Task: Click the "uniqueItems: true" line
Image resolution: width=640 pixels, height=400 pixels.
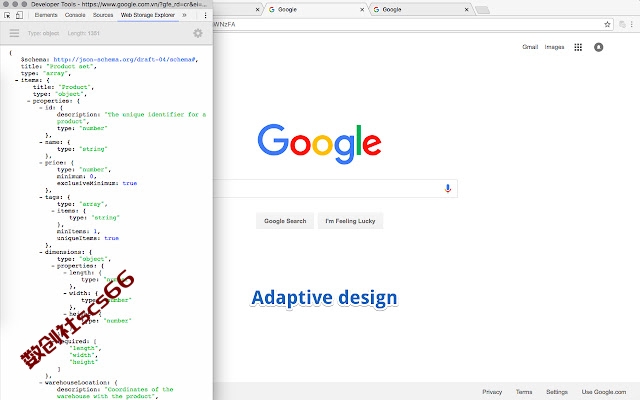Action: pos(88,238)
